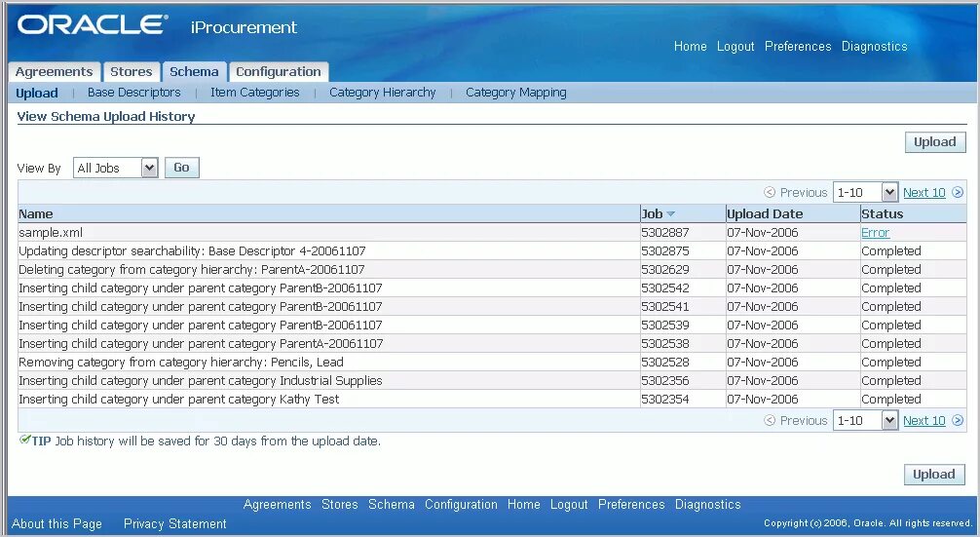Click Home in the top header
980x537 pixels.
[690, 46]
